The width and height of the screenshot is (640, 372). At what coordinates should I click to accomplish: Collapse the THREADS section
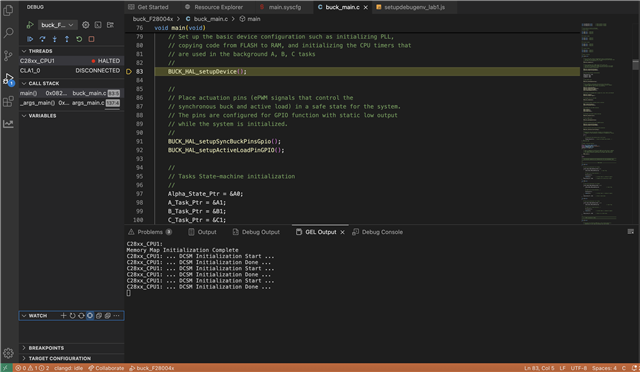pos(71,51)
